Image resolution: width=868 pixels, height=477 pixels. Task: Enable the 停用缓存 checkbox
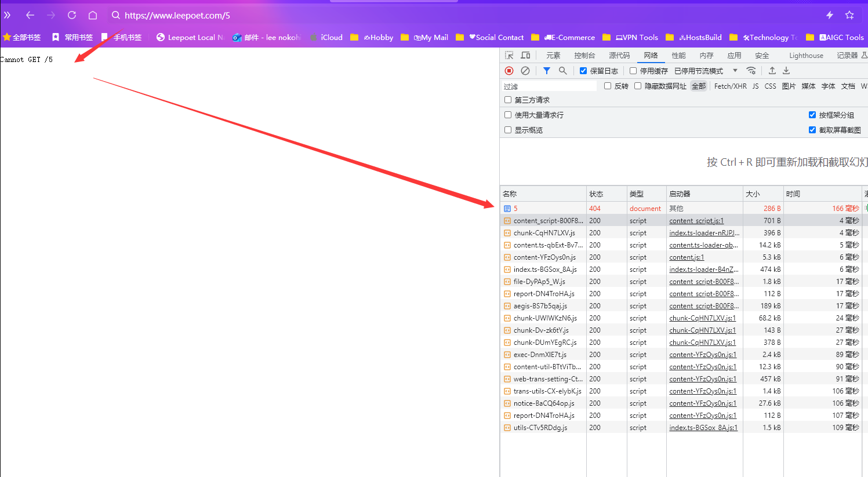633,71
